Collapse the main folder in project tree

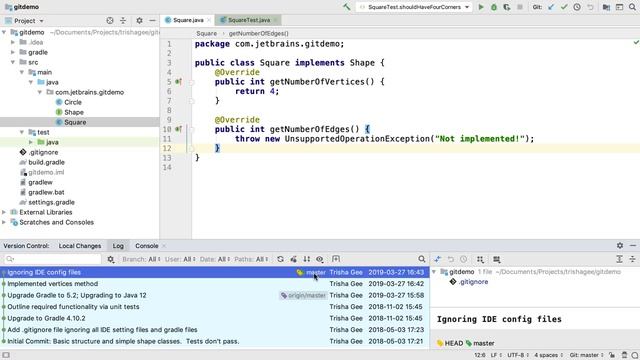22,72
